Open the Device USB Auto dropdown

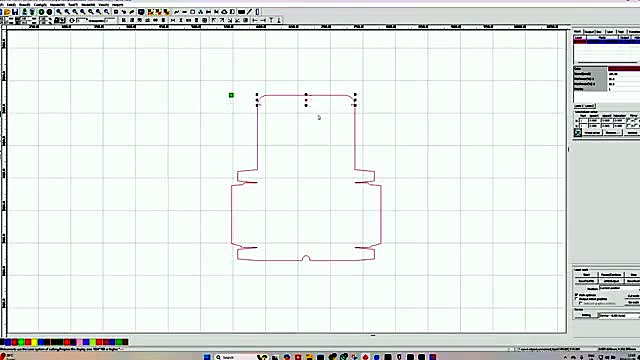620,316
